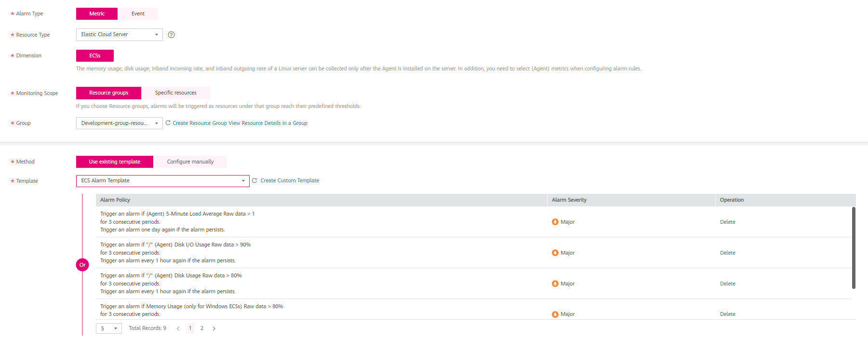
Task: Click the alarm policy table vertical scrollbar
Action: [x=854, y=248]
